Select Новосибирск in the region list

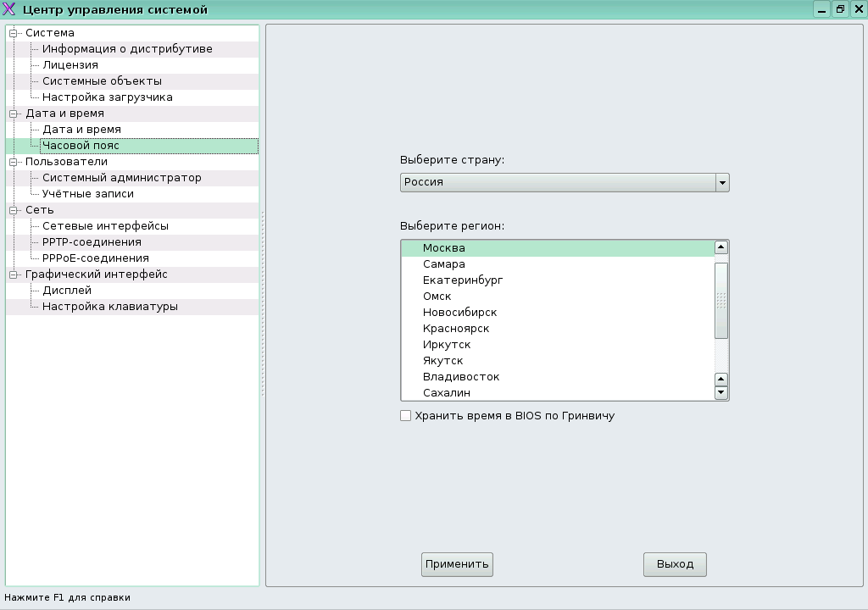pyautogui.click(x=459, y=313)
